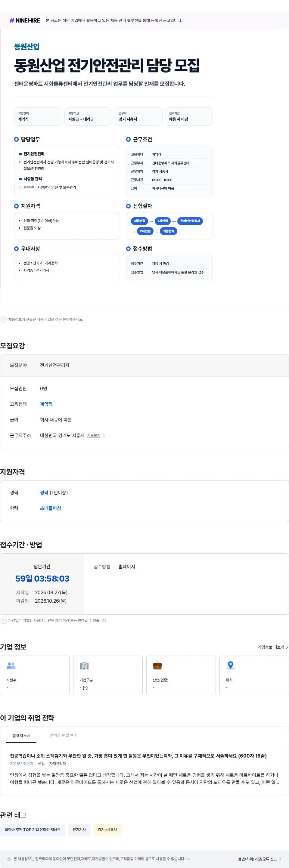The height and width of the screenshot is (868, 289).
Task: Click the 기업구분 building icon
Action: [x=84, y=666]
